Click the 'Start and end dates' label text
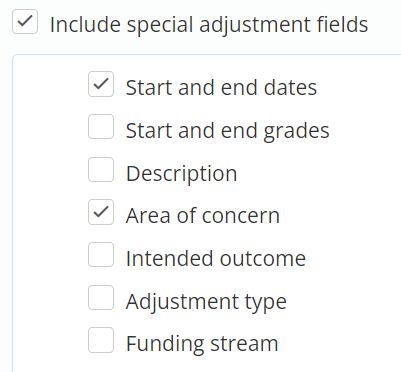Screen dimensions: 401x372 point(221,88)
